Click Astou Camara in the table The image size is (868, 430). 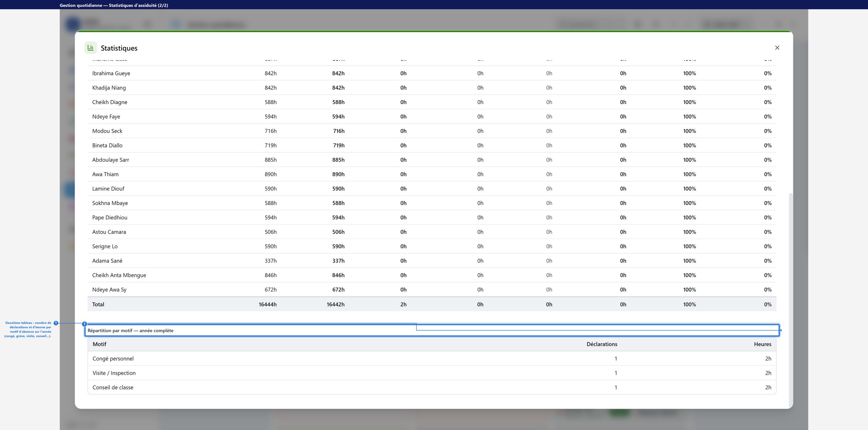tap(109, 232)
